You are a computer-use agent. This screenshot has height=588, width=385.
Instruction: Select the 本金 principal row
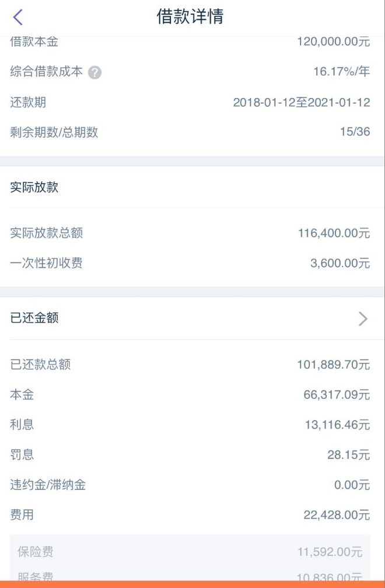click(x=192, y=395)
